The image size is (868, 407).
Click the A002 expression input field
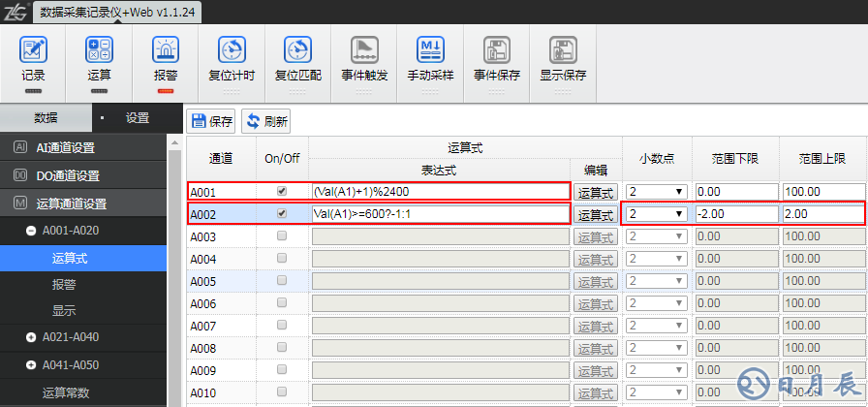[440, 214]
